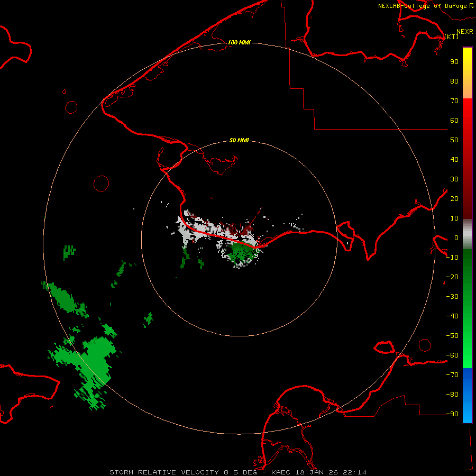
Task: Click the "22:14" time stamp
Action: pyautogui.click(x=354, y=472)
